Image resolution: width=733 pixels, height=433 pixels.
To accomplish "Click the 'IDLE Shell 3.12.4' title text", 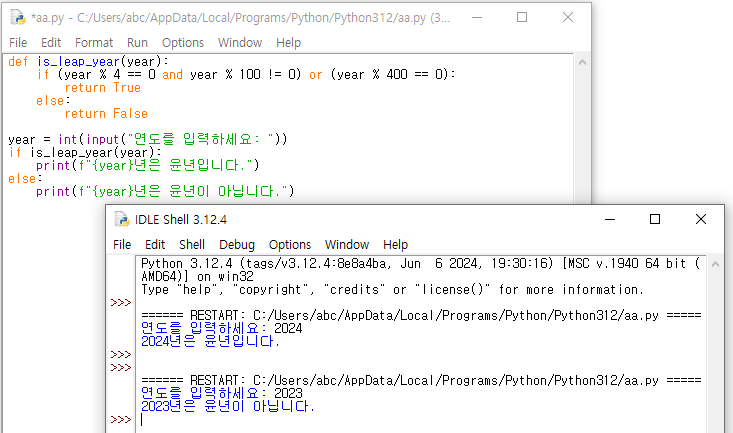I will [181, 220].
